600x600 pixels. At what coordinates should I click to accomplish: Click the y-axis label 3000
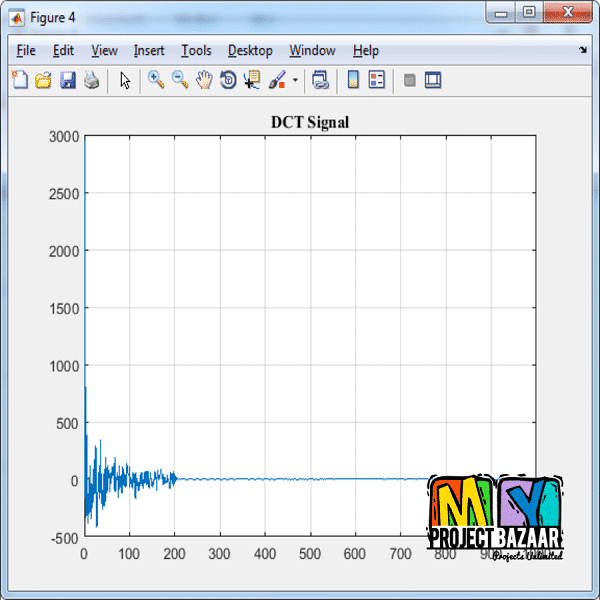coord(64,137)
